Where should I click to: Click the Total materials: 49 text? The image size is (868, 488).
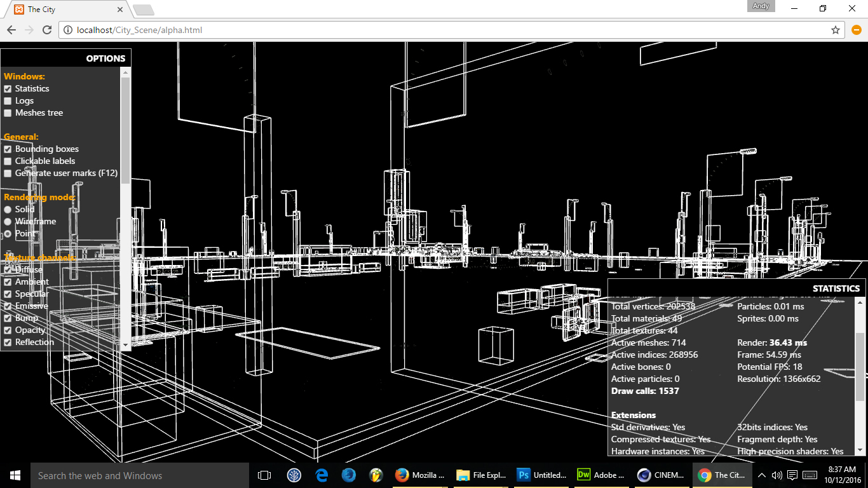pyautogui.click(x=646, y=319)
